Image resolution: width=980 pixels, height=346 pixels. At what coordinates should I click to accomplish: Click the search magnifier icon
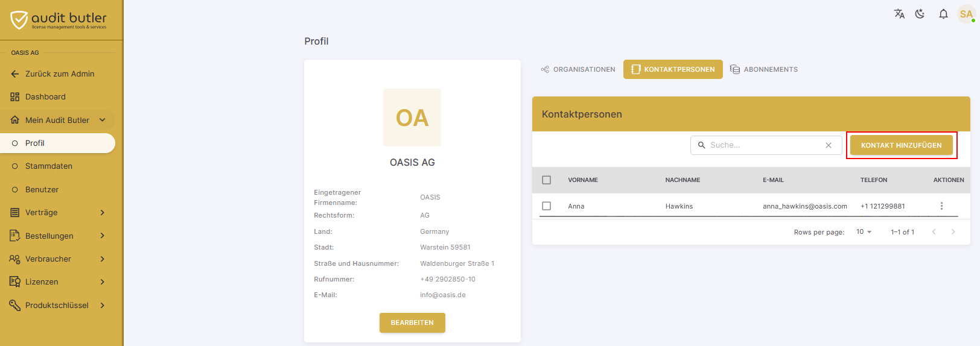point(702,145)
